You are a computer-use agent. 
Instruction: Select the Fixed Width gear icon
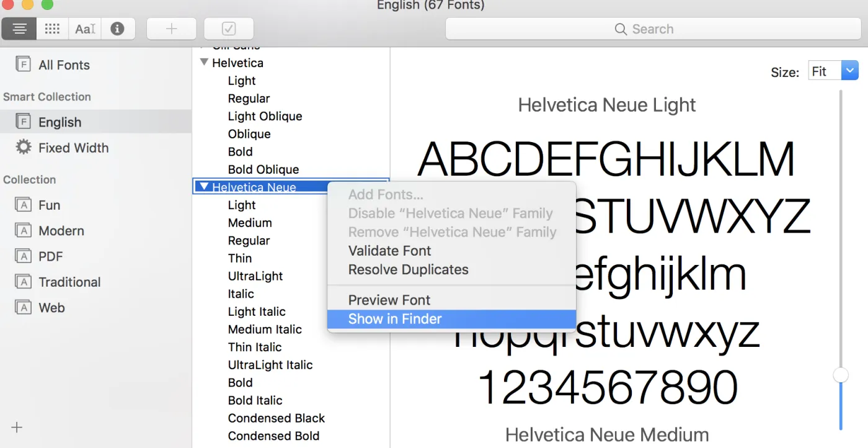(x=23, y=148)
